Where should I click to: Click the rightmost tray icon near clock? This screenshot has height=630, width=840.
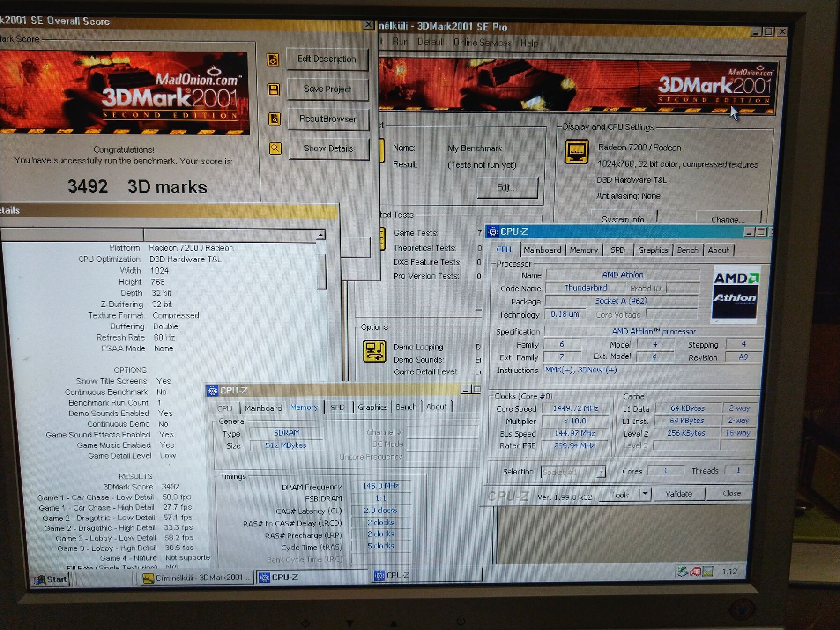(707, 571)
